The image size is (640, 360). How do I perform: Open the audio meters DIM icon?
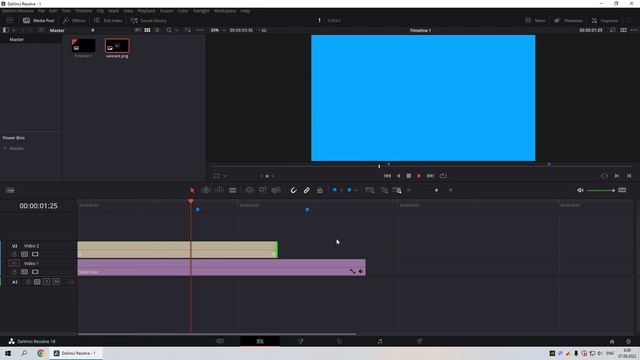[622, 190]
